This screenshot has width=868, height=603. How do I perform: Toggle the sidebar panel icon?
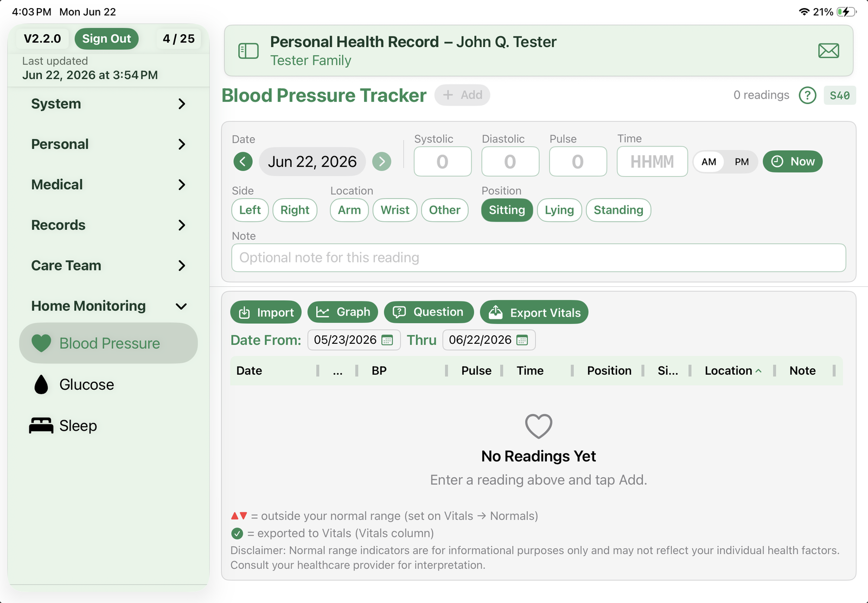click(x=248, y=51)
